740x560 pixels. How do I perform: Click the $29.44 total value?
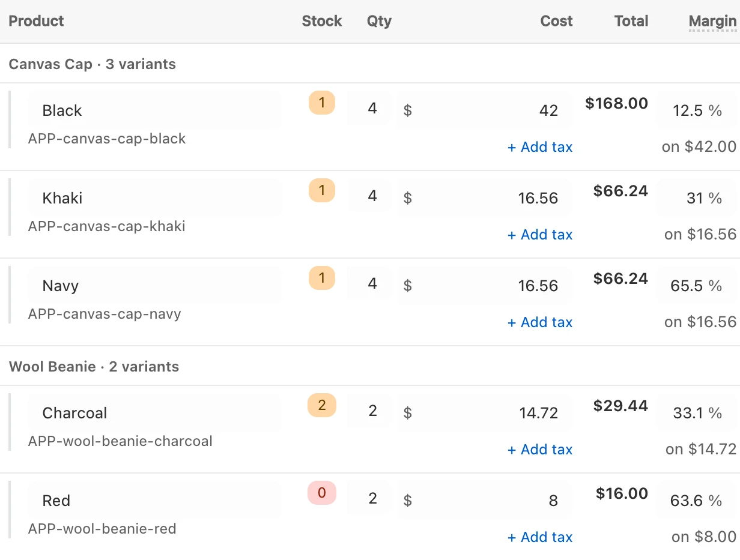[620, 406]
